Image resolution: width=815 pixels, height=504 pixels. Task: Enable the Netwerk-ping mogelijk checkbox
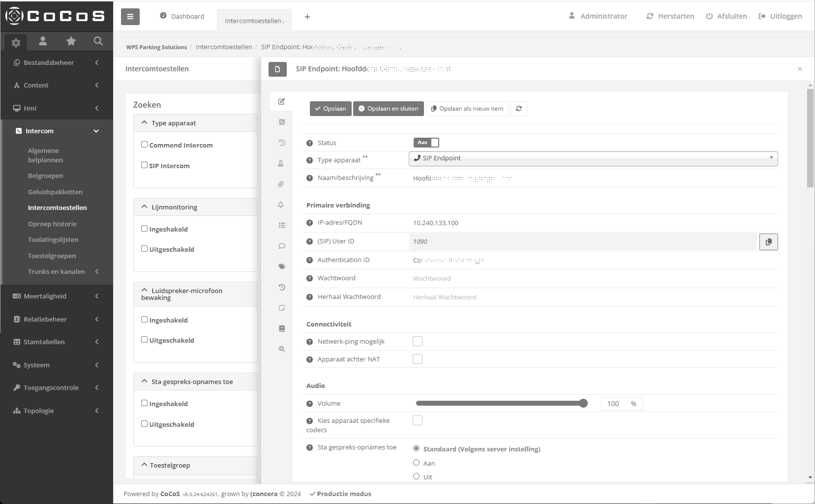point(418,341)
